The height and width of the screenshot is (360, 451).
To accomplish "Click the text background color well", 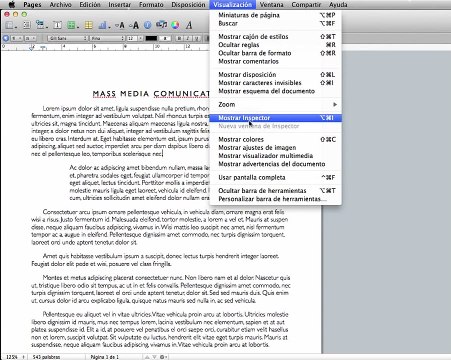I will pos(165,38).
